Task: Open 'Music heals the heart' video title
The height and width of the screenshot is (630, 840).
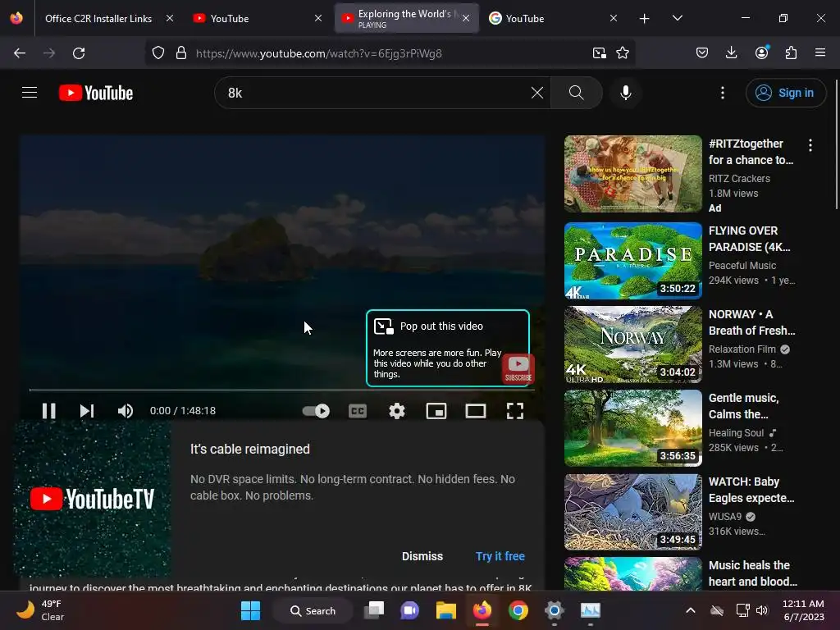Action: 752,573
